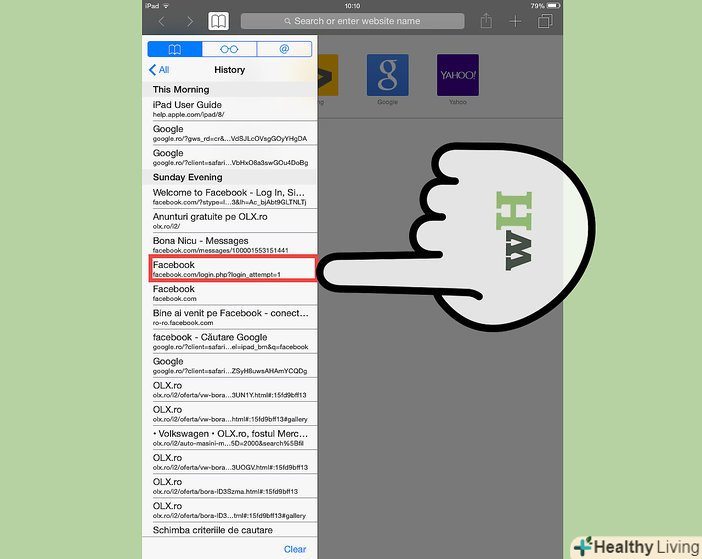The image size is (702, 559).
Task: Open OLX.ro entry with bora html gallery URL
Action: coord(230,414)
